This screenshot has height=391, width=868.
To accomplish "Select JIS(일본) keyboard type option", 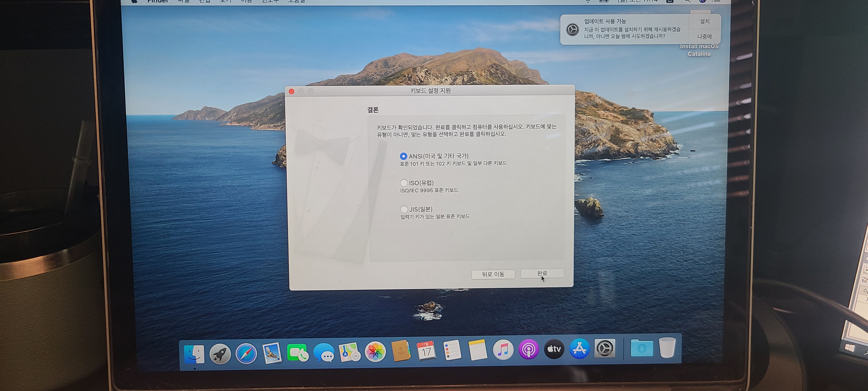I will (x=404, y=209).
